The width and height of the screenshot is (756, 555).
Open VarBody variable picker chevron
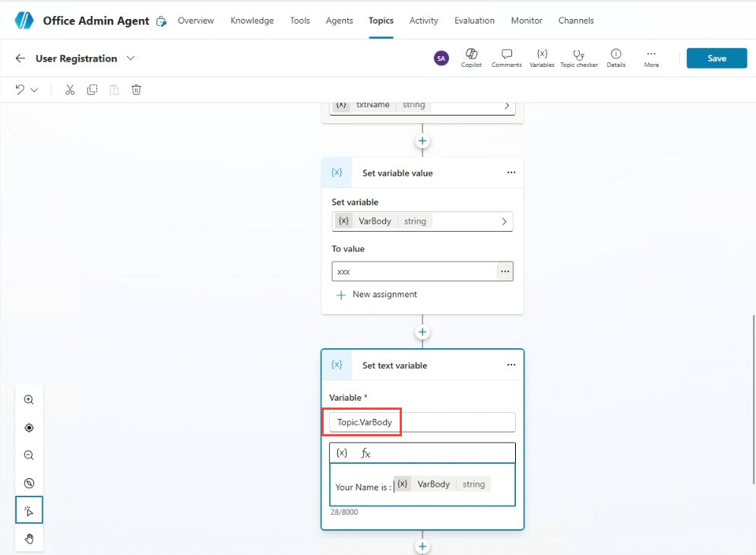pyautogui.click(x=504, y=221)
